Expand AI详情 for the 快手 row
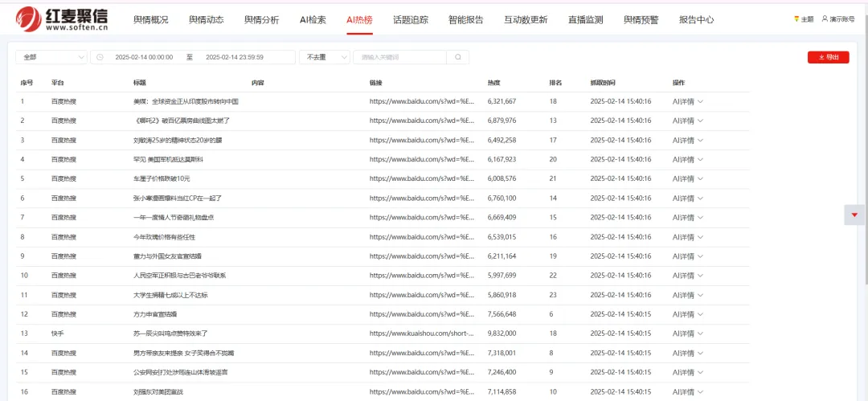This screenshot has width=868, height=401. click(x=687, y=333)
